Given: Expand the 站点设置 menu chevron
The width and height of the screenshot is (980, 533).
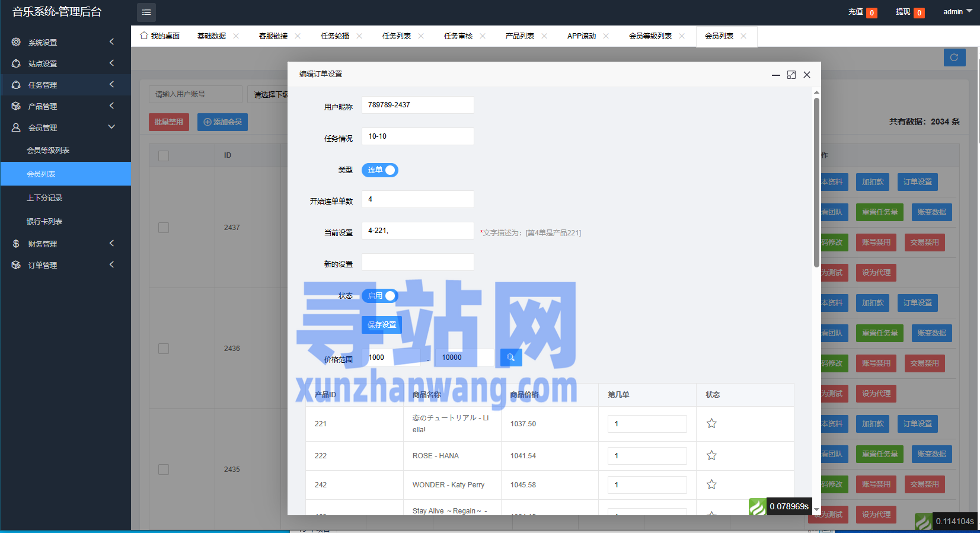Looking at the screenshot, I should coord(111,63).
